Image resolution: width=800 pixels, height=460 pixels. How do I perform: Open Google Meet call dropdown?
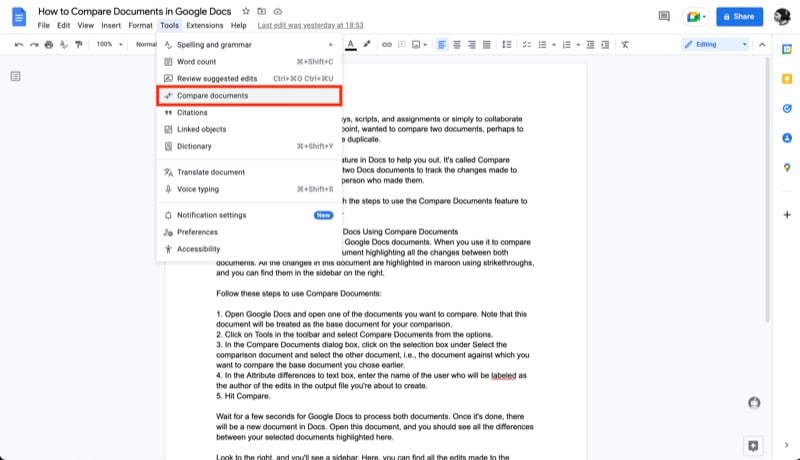pyautogui.click(x=696, y=17)
